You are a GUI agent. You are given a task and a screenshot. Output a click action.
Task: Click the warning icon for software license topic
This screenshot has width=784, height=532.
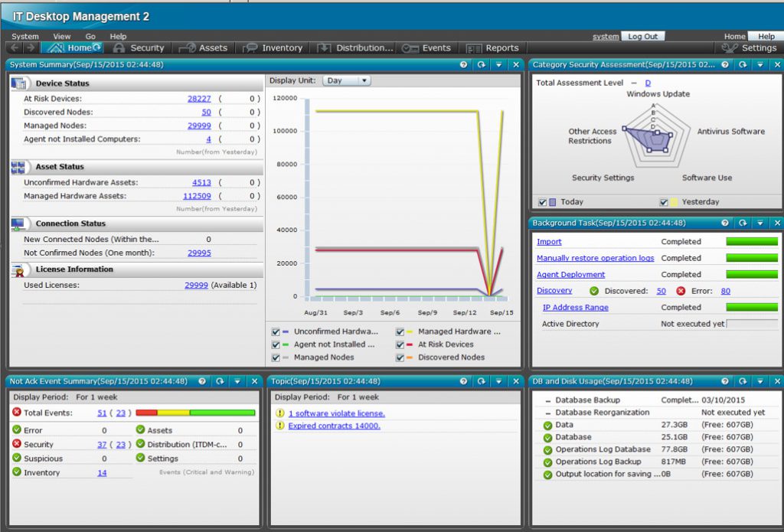pyautogui.click(x=280, y=413)
